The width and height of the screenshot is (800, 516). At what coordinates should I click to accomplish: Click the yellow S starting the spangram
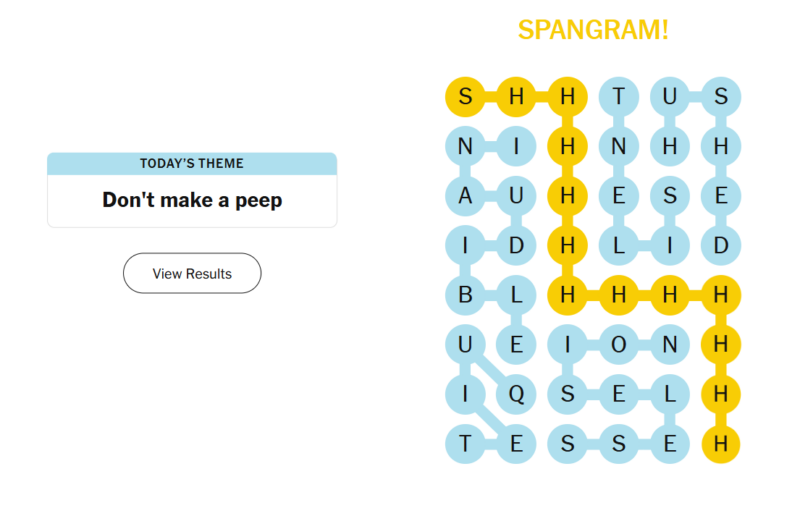point(465,97)
